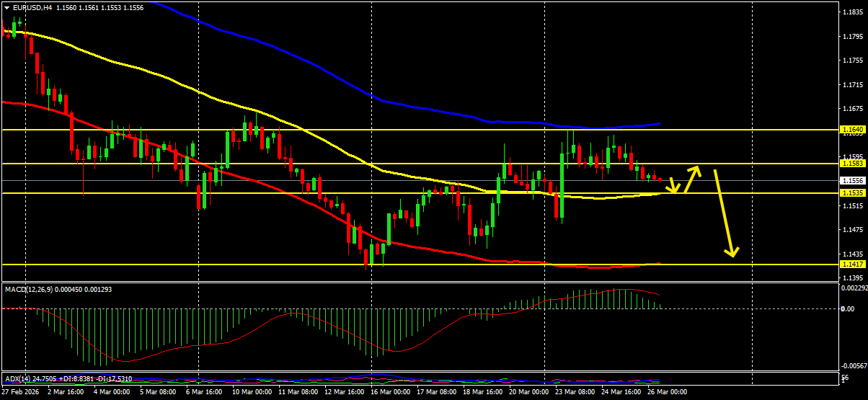868x400 pixels.
Task: Click the 10 Mar 00:00 time label
Action: click(252, 392)
